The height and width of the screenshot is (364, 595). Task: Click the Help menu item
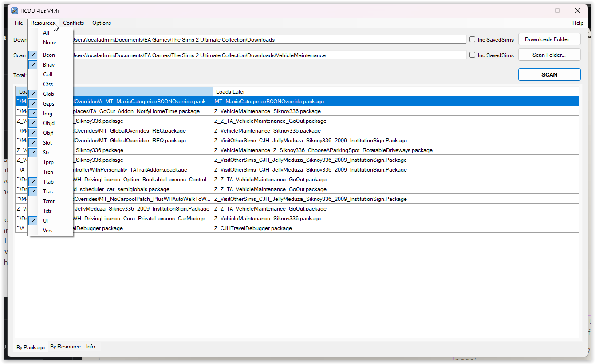578,23
